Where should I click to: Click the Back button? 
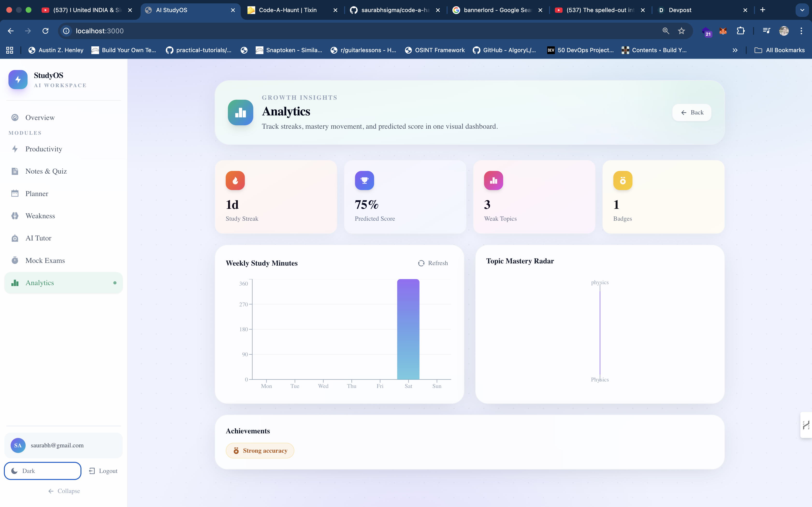coord(692,113)
